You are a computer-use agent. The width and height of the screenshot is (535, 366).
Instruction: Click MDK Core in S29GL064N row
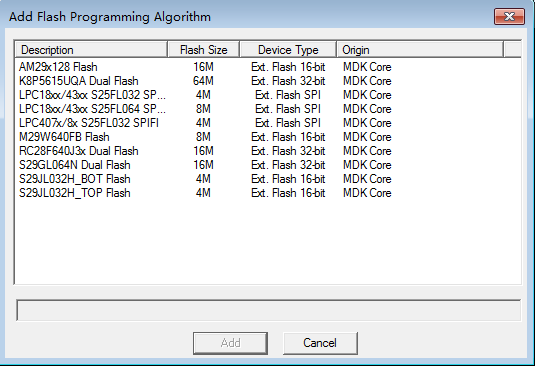(x=367, y=165)
